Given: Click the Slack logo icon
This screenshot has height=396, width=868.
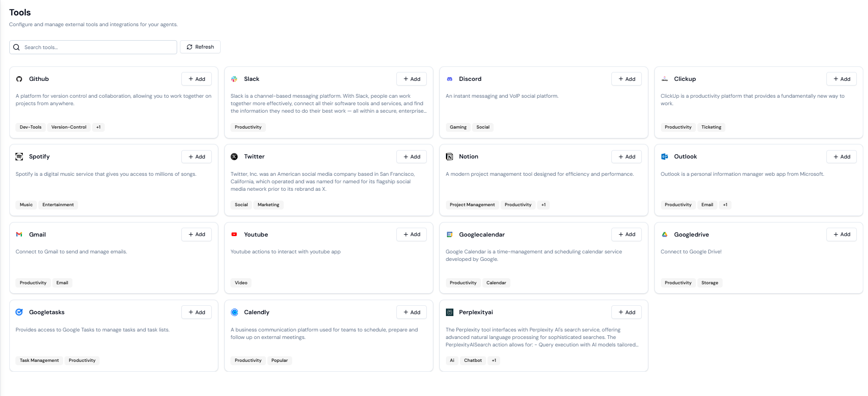Looking at the screenshot, I should pos(234,79).
